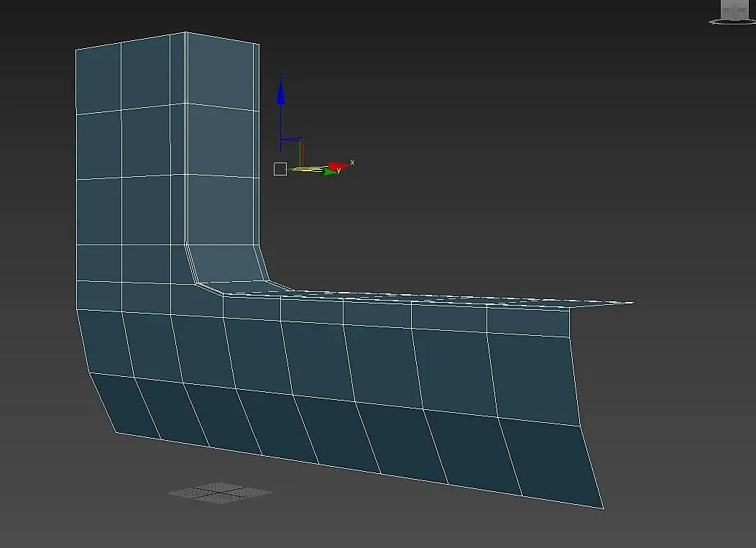Pick the top corner vertex of the column
The width and height of the screenshot is (756, 548).
coord(185,32)
